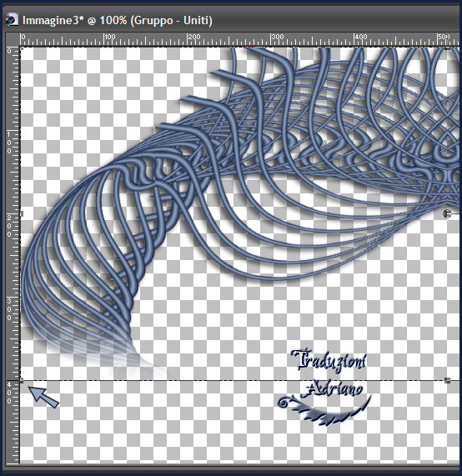Click the Traduzioni watermark text
The height and width of the screenshot is (476, 462).
click(329, 361)
